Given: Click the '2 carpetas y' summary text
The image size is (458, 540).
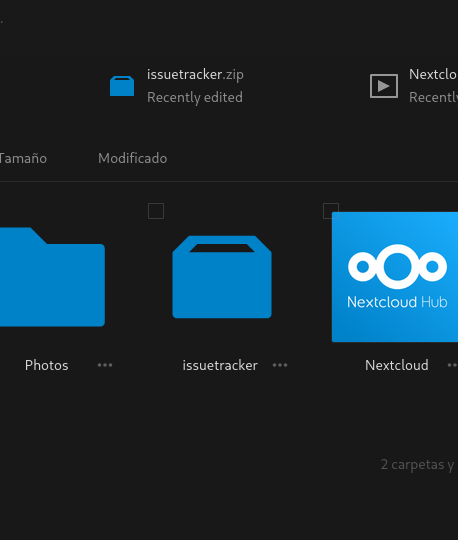Looking at the screenshot, I should [417, 465].
